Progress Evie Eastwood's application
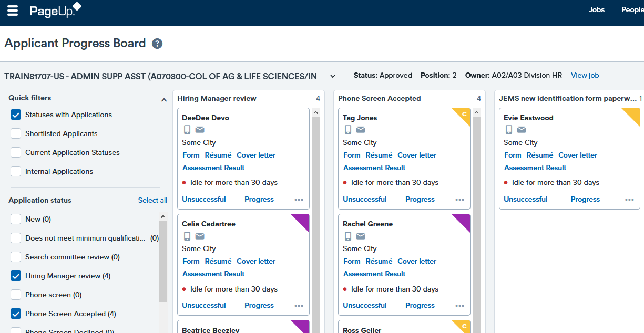 click(585, 200)
